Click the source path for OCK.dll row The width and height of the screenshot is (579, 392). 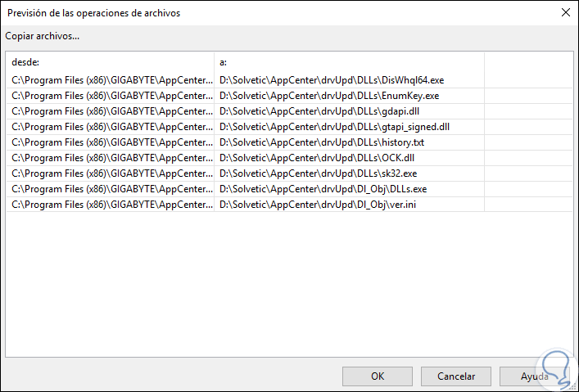[x=111, y=158]
